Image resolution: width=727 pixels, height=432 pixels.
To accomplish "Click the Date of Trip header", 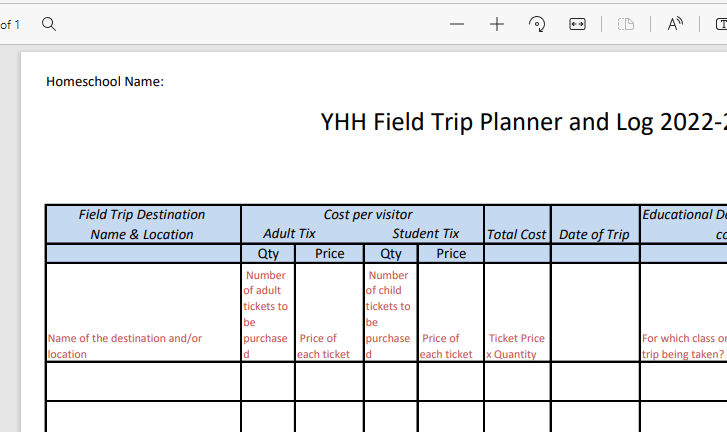I will [594, 234].
